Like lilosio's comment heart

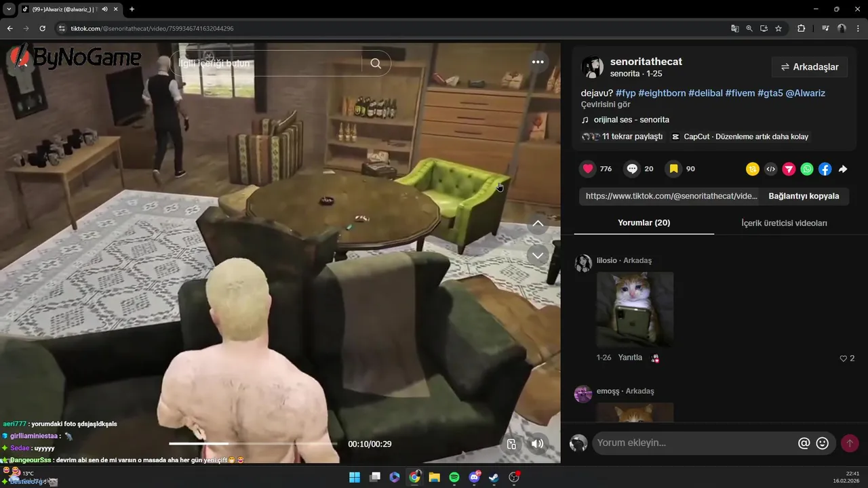tap(844, 359)
